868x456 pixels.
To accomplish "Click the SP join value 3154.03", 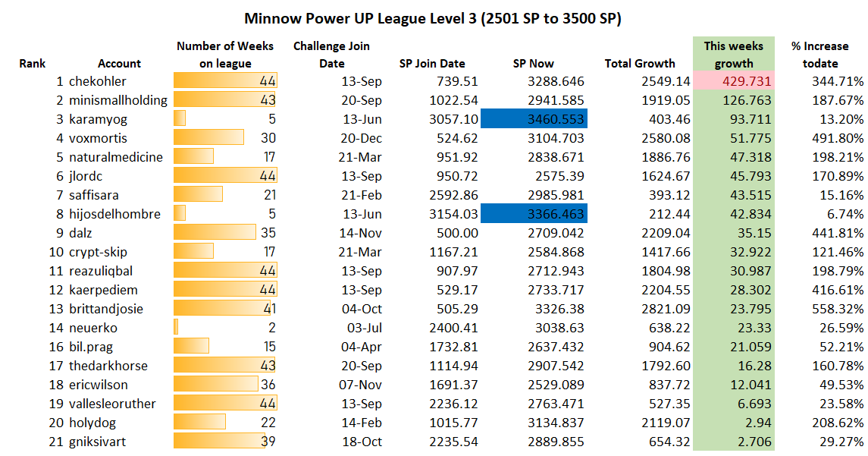I will pyautogui.click(x=453, y=214).
